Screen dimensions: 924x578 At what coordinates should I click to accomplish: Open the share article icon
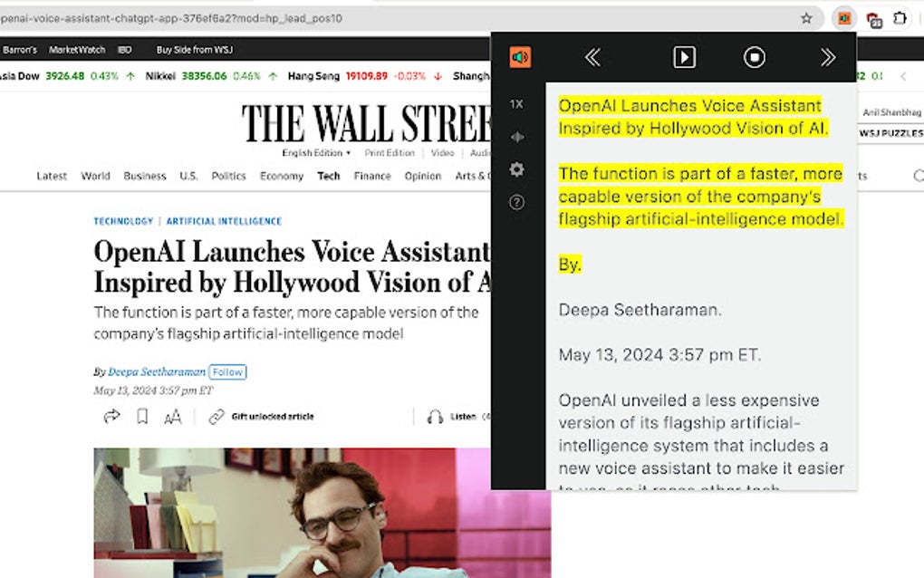click(x=111, y=416)
